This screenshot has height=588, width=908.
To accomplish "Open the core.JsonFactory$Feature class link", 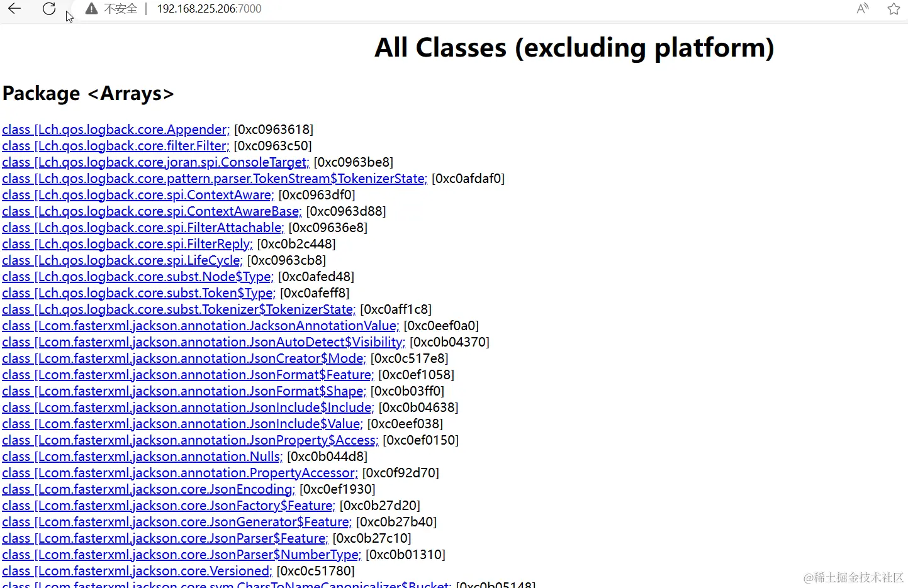I will point(169,506).
